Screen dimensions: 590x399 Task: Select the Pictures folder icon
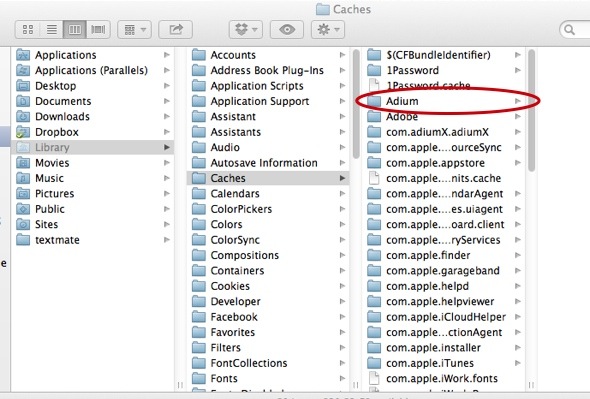coord(23,194)
